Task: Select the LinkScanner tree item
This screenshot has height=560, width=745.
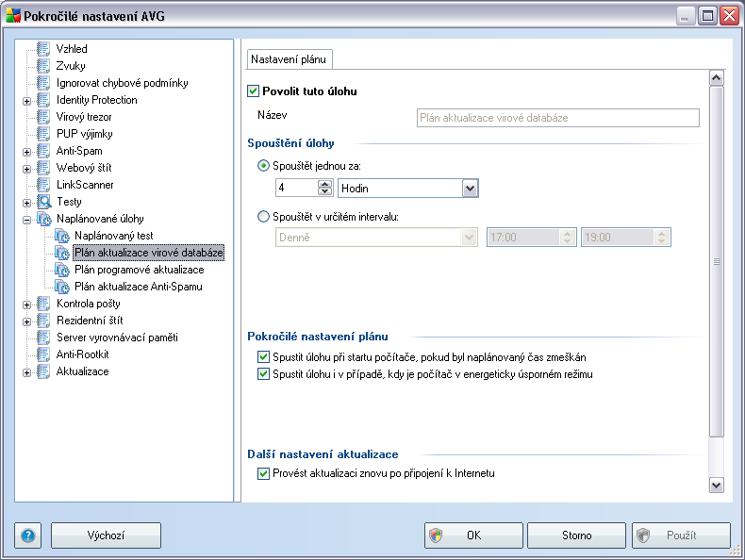Action: coord(85,185)
